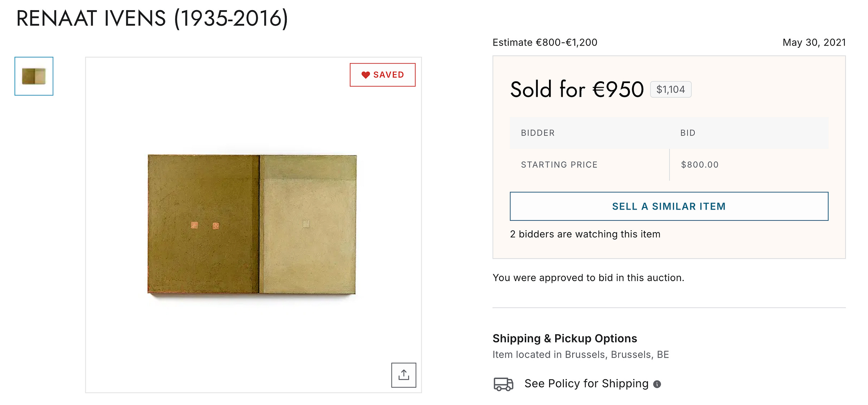Click the Shipping & Pickup Options heading
This screenshot has width=868, height=405.
565,339
